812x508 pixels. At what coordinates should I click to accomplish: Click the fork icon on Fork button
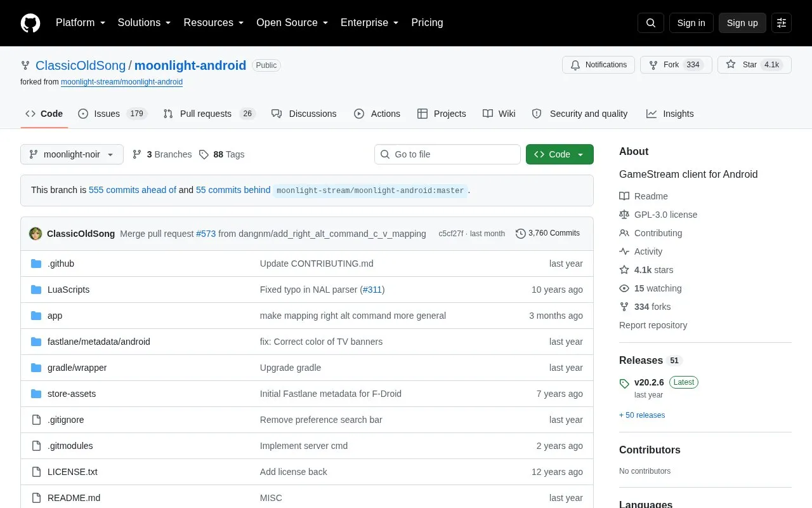coord(653,65)
